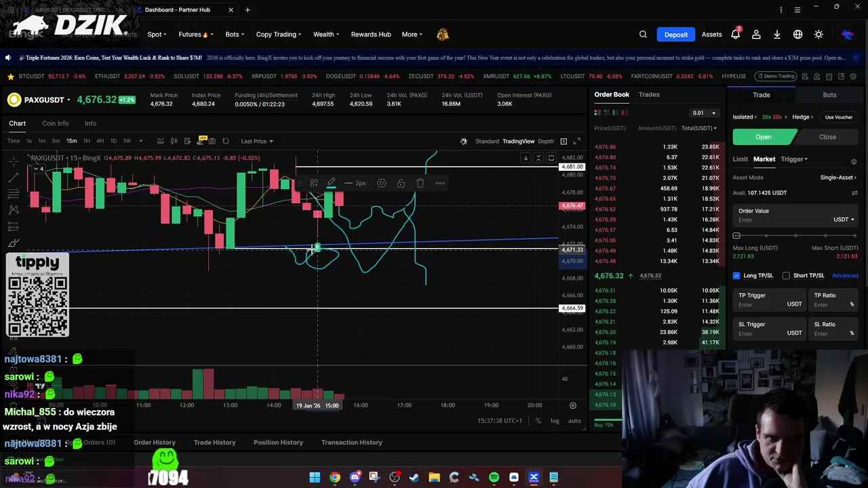Show order book buy and sell view
The height and width of the screenshot is (488, 868).
click(x=597, y=113)
